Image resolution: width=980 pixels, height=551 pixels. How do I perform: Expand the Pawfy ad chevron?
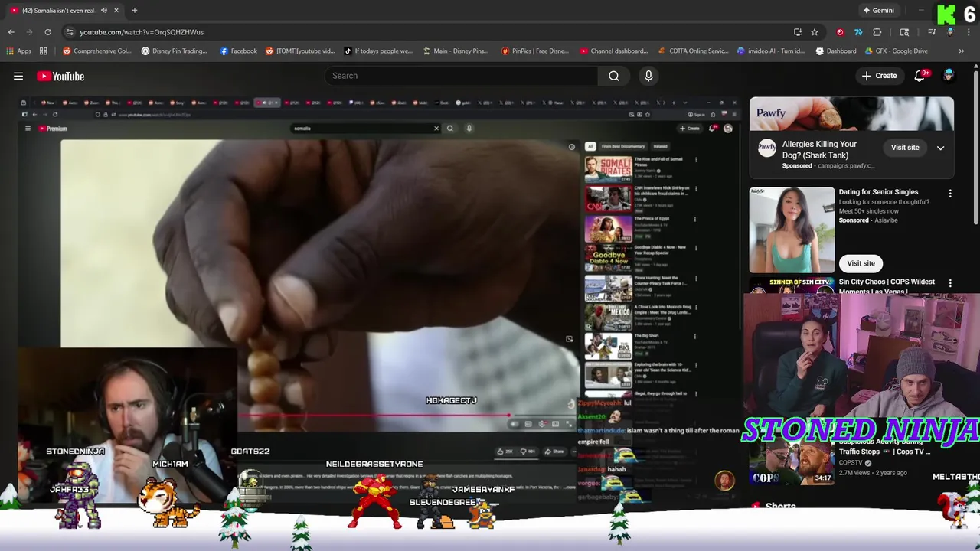[x=940, y=148]
